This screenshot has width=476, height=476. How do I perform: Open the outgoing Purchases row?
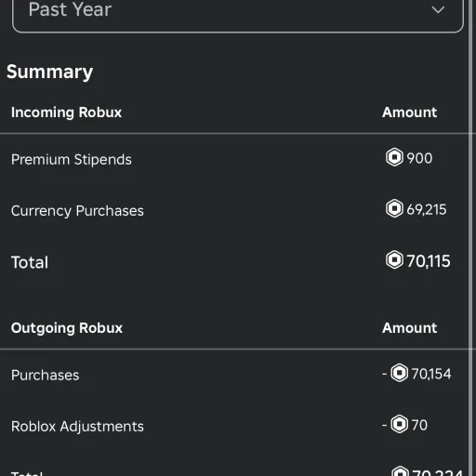coord(234,375)
